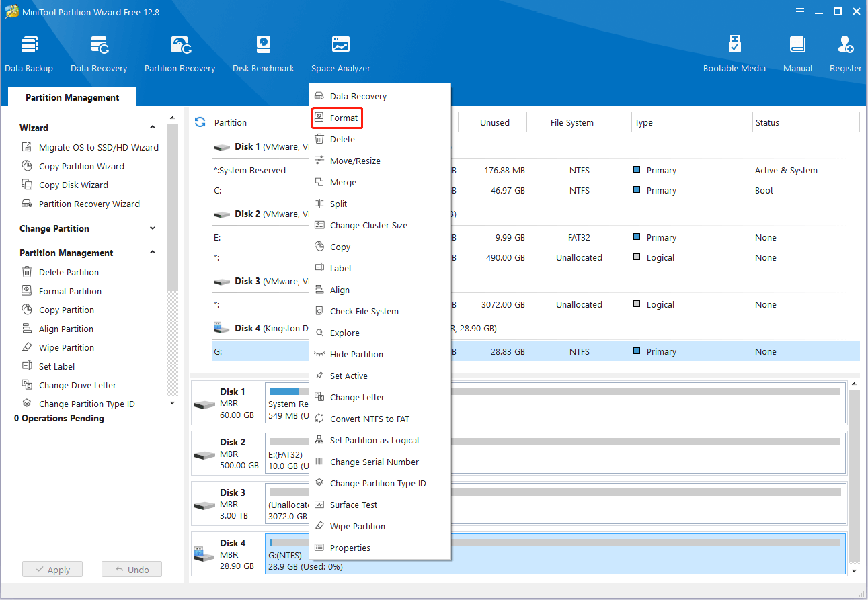Viewport: 868px width, 600px height.
Task: Switch to Partition Management tab
Action: tap(73, 97)
